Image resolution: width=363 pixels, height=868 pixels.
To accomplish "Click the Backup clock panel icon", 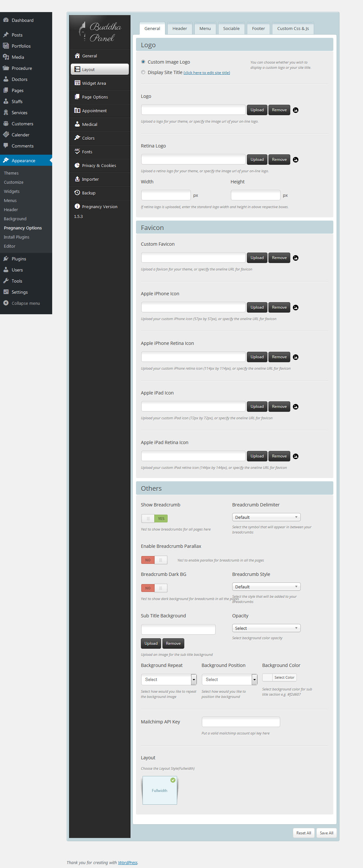I will pos(77,193).
